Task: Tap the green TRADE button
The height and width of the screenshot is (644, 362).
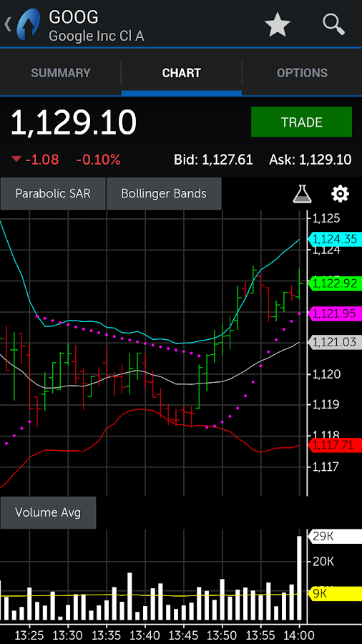Action: 302,122
